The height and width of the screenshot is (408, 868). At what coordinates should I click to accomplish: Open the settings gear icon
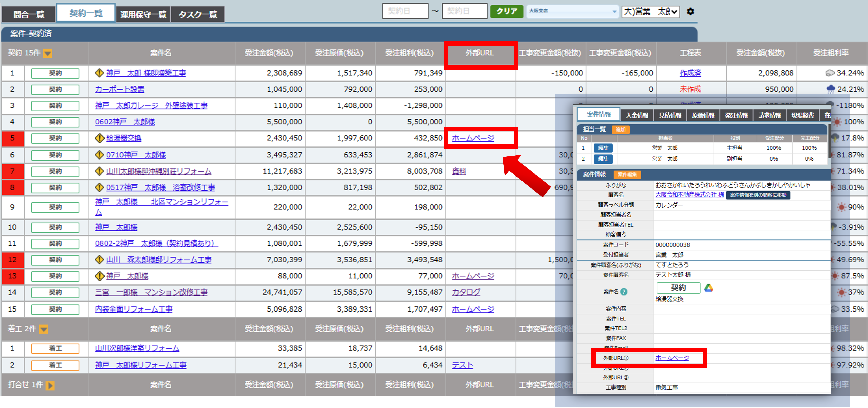690,12
